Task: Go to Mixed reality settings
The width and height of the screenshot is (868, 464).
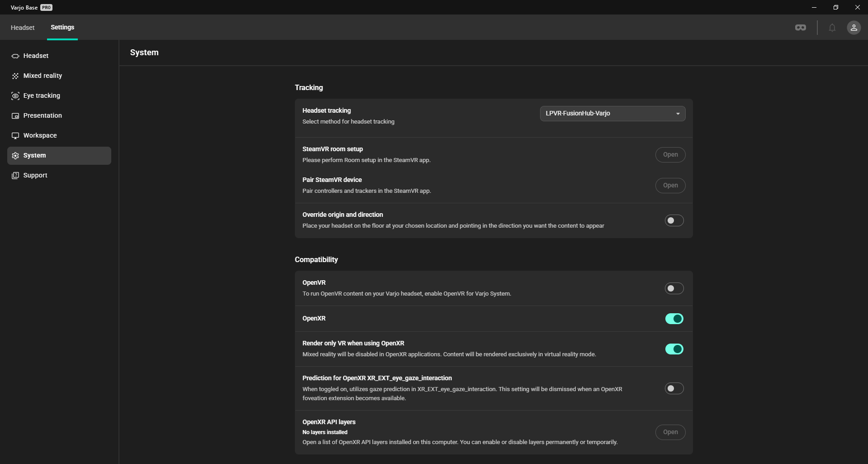Action: pyautogui.click(x=59, y=76)
